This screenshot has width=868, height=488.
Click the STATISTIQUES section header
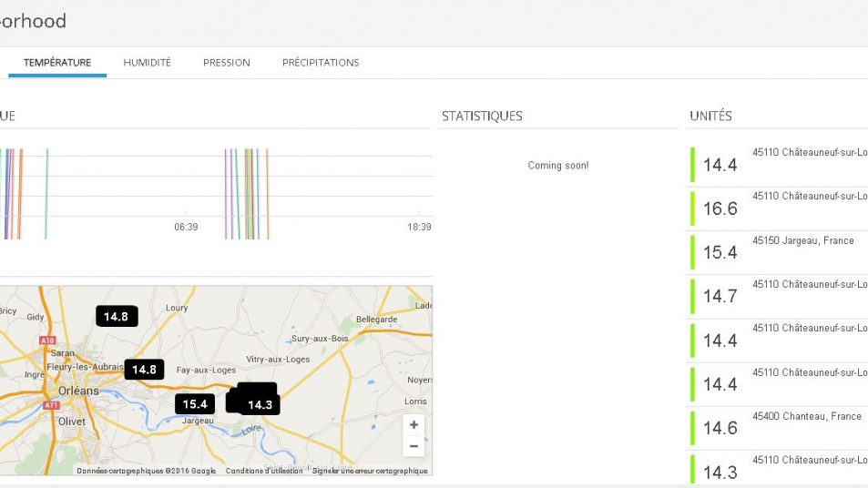[x=482, y=116]
